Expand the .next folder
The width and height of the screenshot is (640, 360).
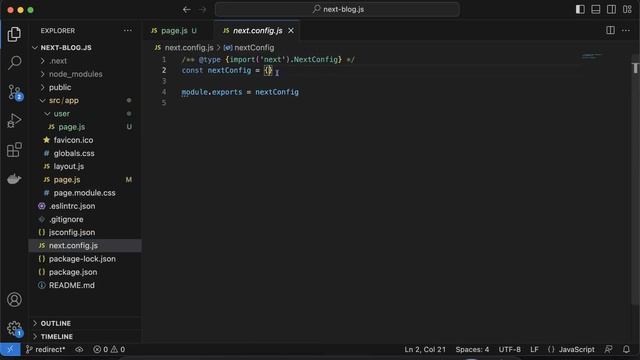point(85,61)
